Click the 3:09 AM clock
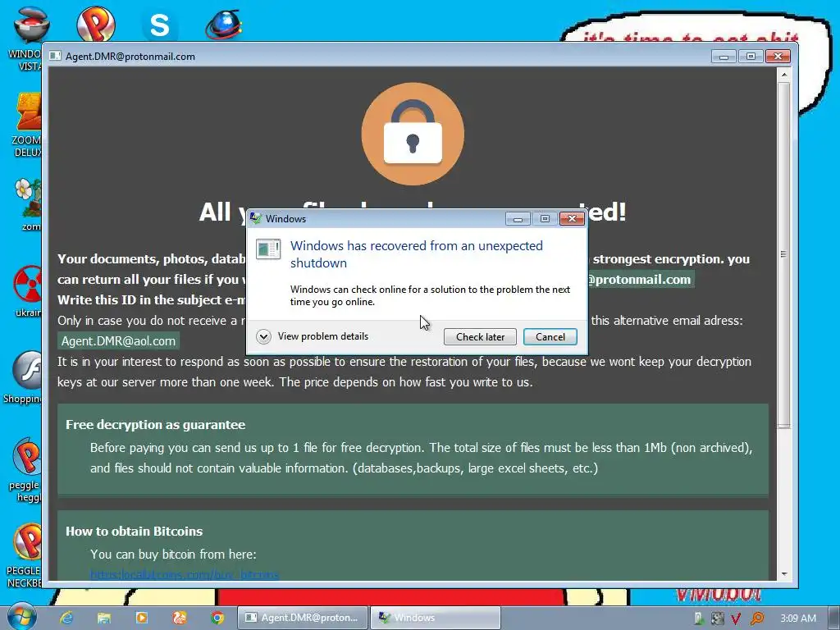The height and width of the screenshot is (630, 840). [x=798, y=619]
